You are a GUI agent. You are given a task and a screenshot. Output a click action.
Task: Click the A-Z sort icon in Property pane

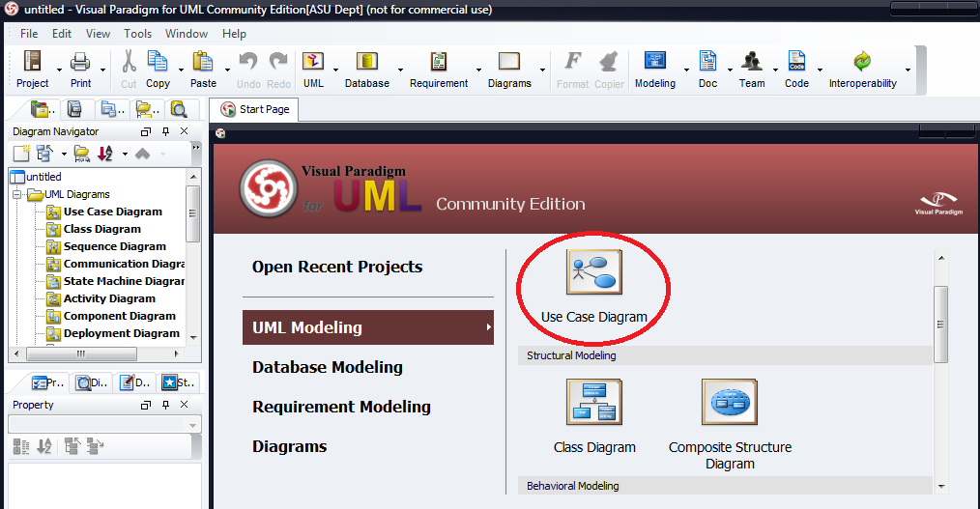pos(43,446)
